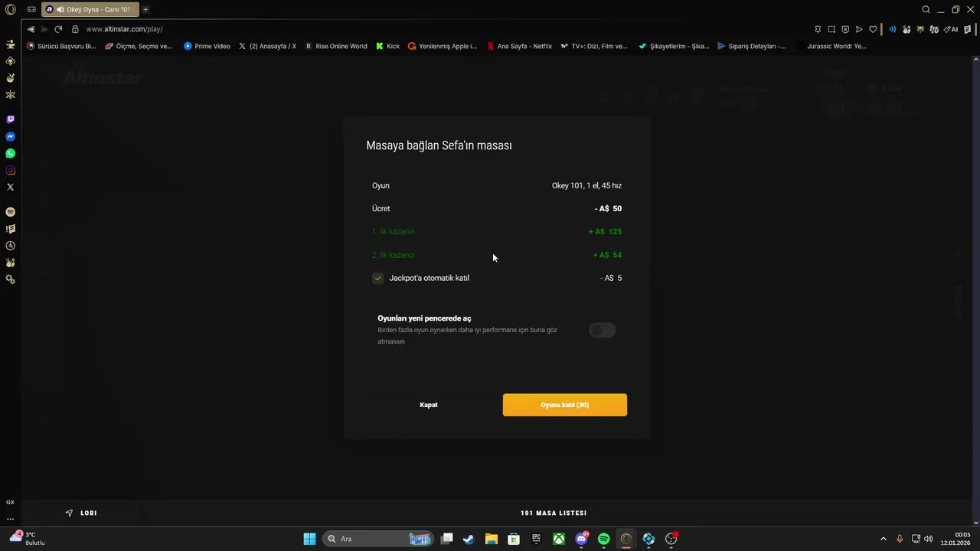Click the send/flow arrow icon

(x=859, y=29)
